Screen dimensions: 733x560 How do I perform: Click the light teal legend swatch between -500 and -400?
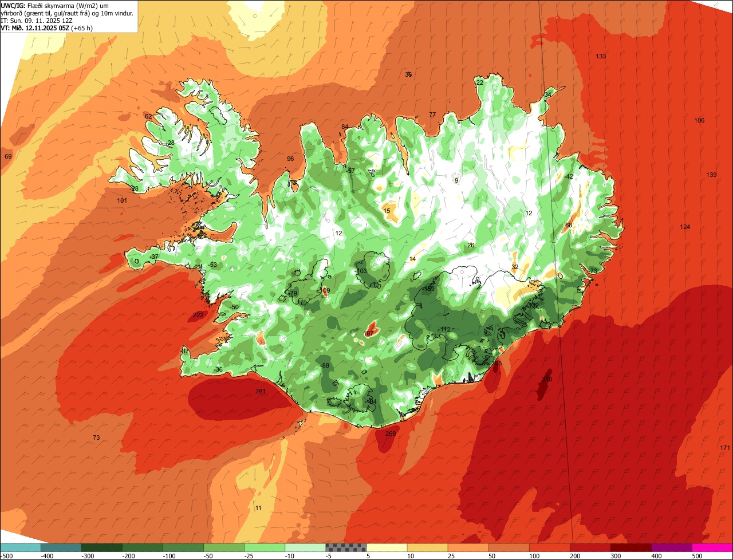[20, 547]
